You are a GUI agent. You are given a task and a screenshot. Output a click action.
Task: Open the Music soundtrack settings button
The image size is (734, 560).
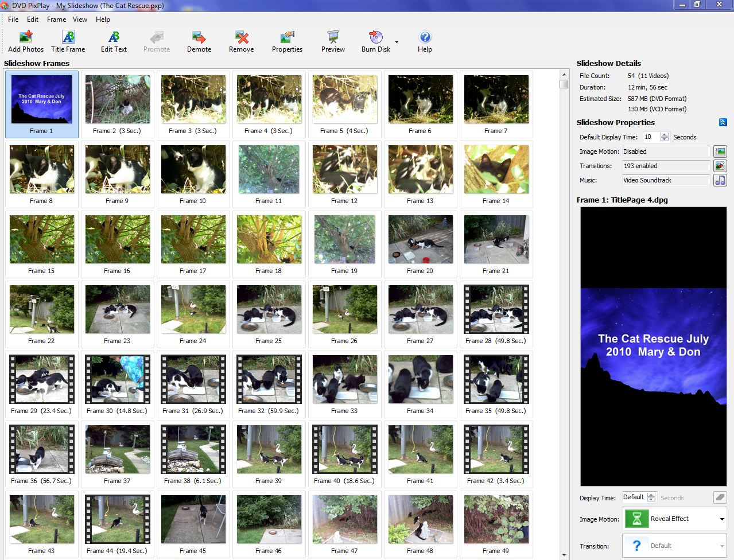click(720, 180)
